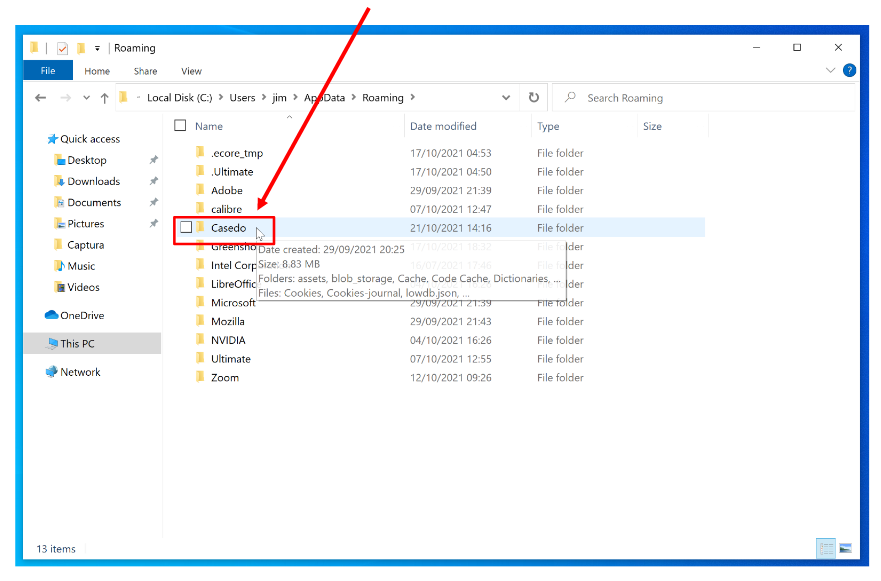This screenshot has height=581, width=881.
Task: Switch to the View ribbon tab
Action: coord(191,71)
